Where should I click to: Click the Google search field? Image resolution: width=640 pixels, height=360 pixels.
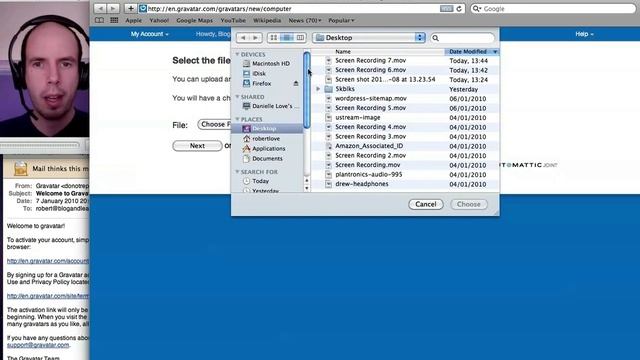(x=553, y=9)
